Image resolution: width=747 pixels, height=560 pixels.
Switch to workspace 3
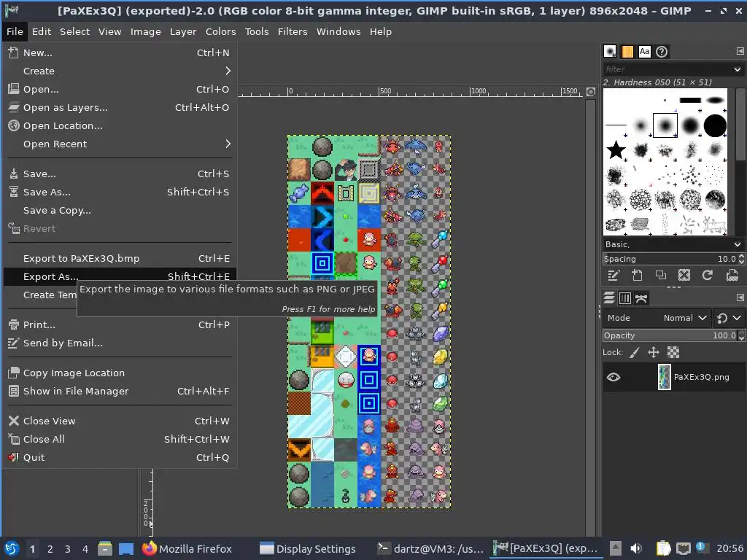pos(68,549)
